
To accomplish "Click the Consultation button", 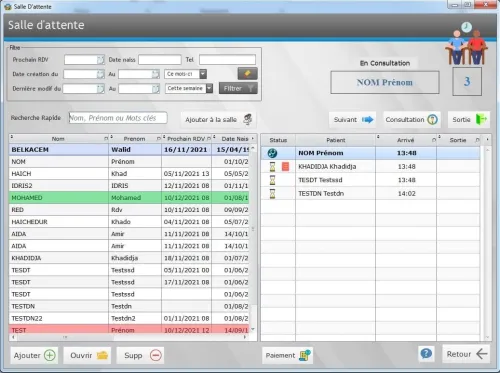I will [412, 119].
